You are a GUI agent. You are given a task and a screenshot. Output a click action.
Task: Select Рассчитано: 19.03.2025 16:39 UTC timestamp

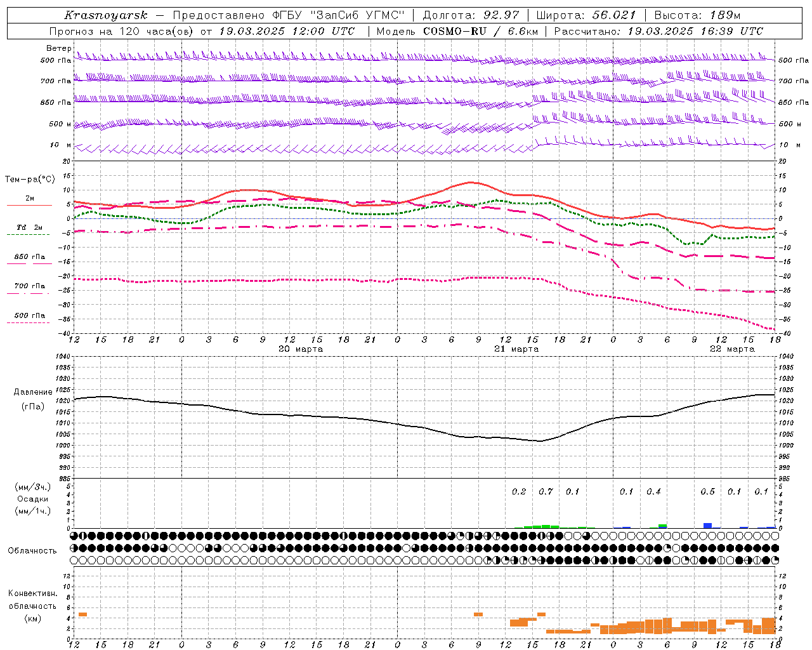coord(659,31)
